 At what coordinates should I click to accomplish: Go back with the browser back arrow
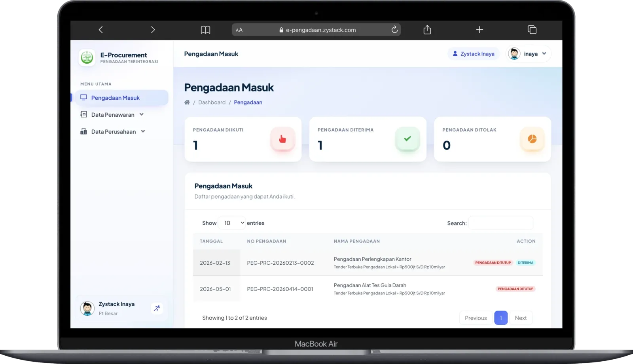(101, 30)
